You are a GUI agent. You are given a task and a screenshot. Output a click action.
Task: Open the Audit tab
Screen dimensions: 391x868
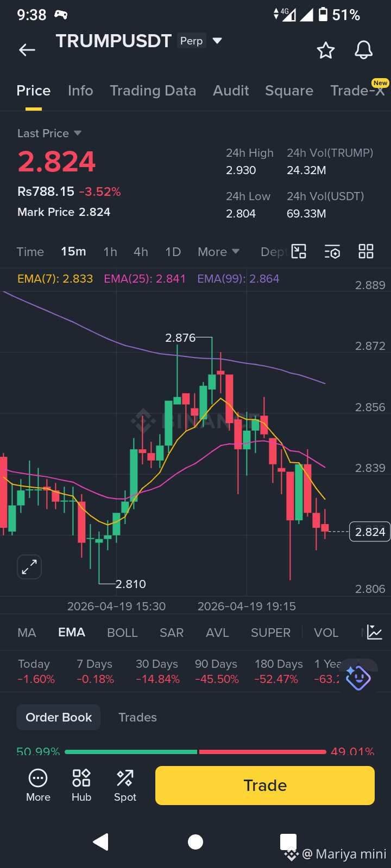pyautogui.click(x=231, y=91)
